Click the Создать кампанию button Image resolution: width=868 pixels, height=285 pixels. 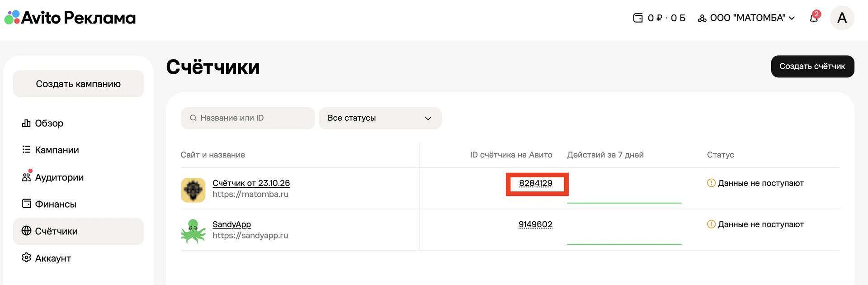pyautogui.click(x=78, y=84)
